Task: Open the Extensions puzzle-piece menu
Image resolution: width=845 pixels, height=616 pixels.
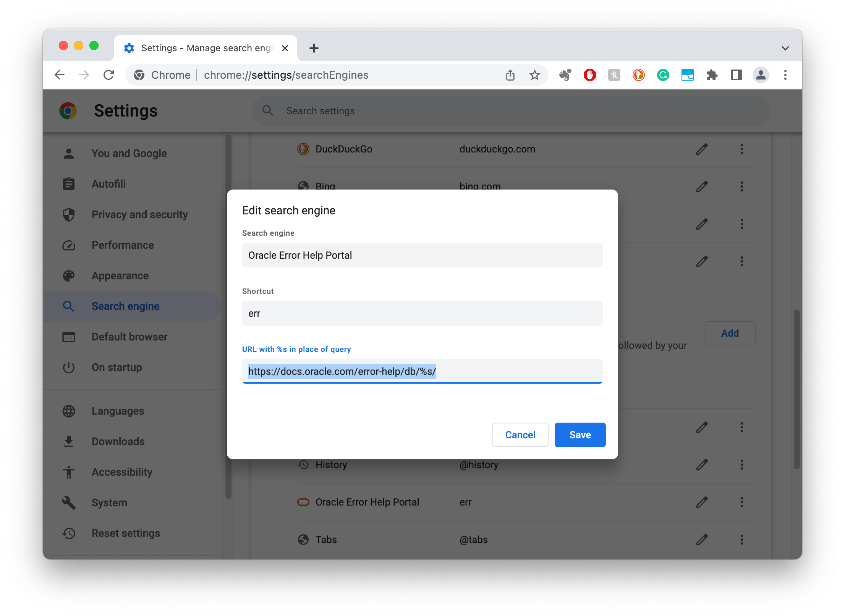Action: [712, 75]
